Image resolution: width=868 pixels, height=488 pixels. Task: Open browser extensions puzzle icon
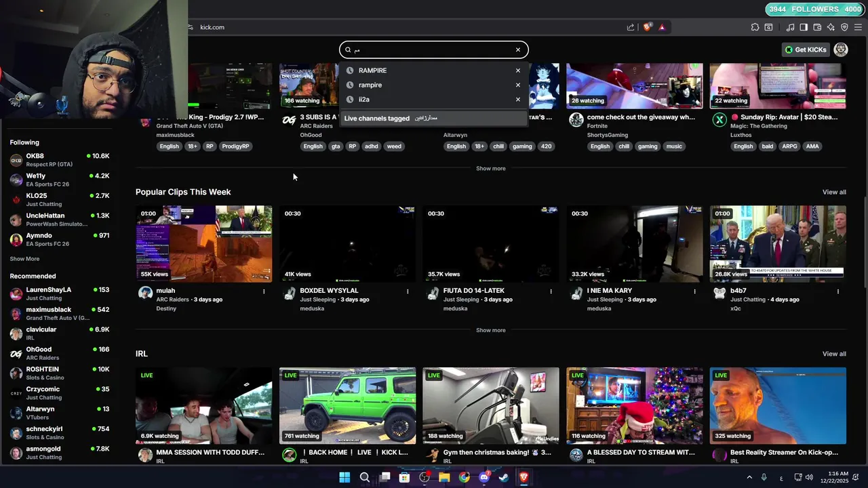pyautogui.click(x=755, y=27)
